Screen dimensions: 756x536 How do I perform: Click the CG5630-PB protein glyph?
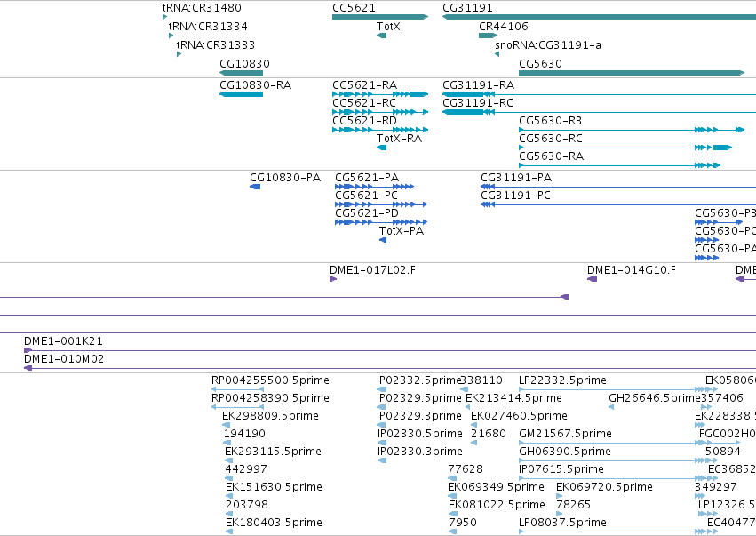click(719, 222)
